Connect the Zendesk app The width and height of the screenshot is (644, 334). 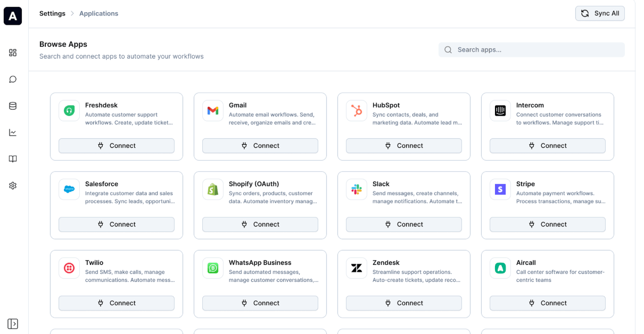[404, 303]
